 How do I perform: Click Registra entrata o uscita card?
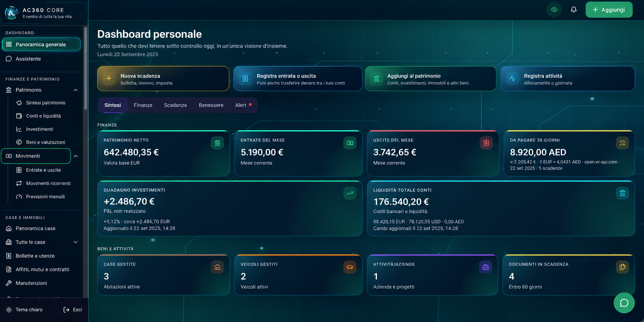[x=298, y=78]
